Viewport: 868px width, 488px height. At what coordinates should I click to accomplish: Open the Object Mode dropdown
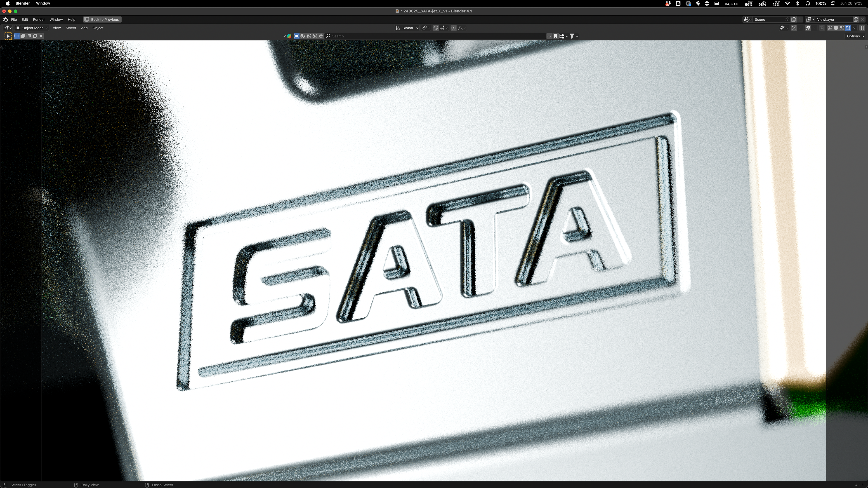[32, 28]
